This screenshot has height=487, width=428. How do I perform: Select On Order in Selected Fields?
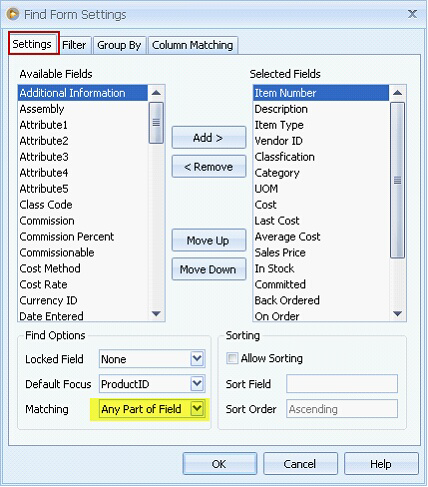click(321, 316)
